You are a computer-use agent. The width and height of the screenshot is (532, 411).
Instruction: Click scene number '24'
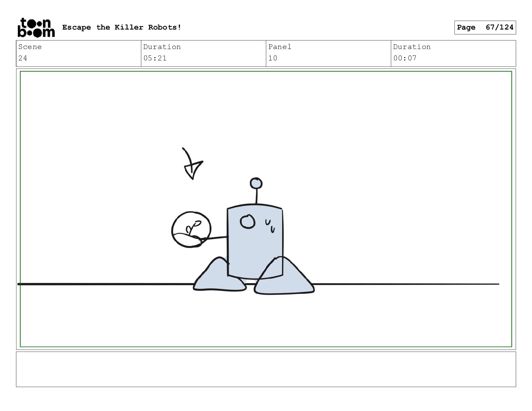tap(23, 58)
